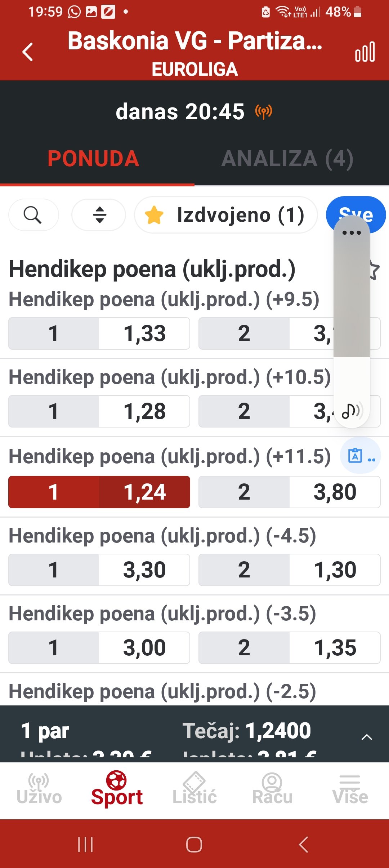Open Listić ticket in the bottom navigation
This screenshot has width=389, height=868.
coord(194,789)
